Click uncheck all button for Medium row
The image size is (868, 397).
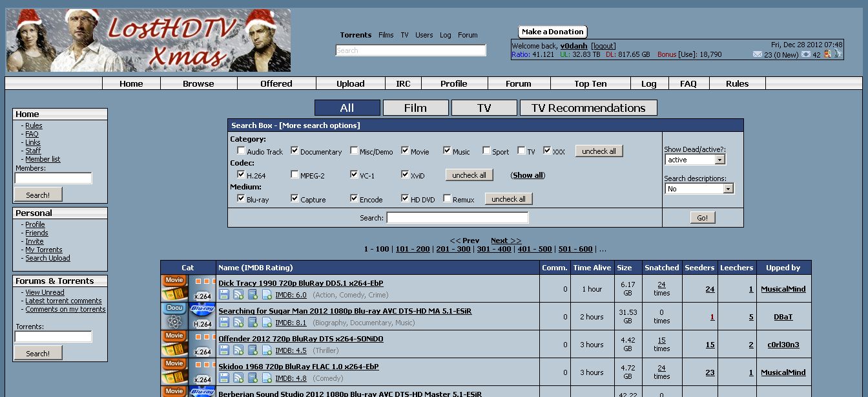(509, 199)
